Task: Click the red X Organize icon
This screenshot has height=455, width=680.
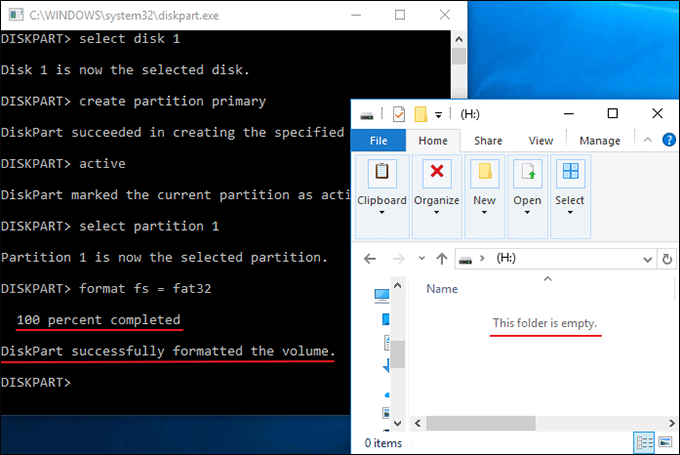Action: tap(437, 173)
